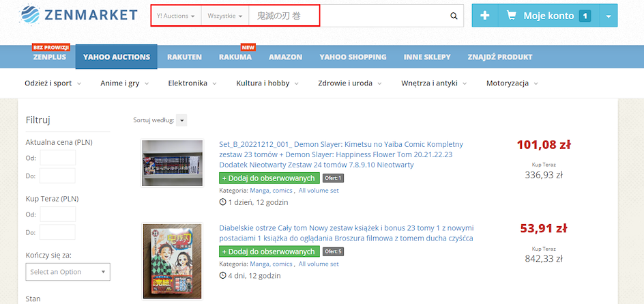Go to the Rakuten tab
Image resolution: width=644 pixels, height=304 pixels.
184,57
